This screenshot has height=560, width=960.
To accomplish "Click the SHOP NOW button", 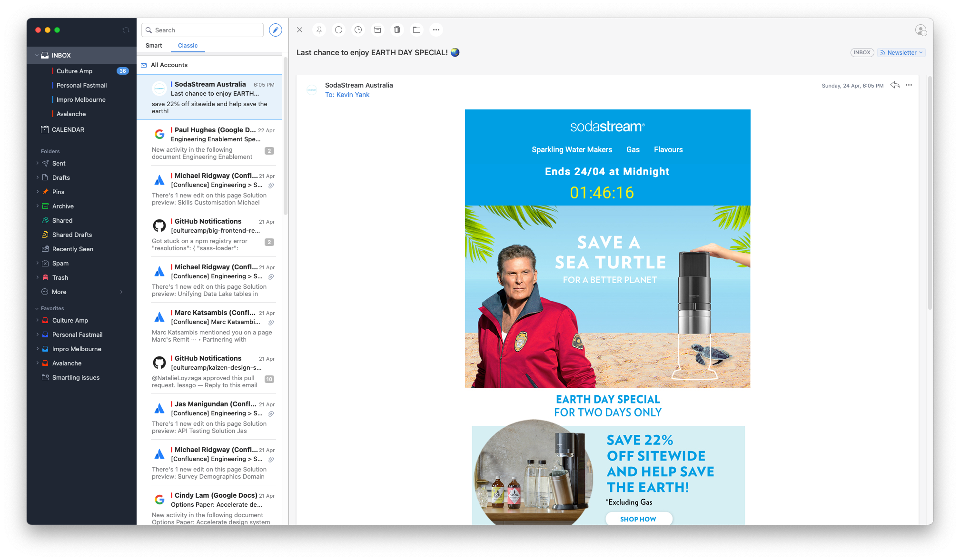I will coord(638,519).
